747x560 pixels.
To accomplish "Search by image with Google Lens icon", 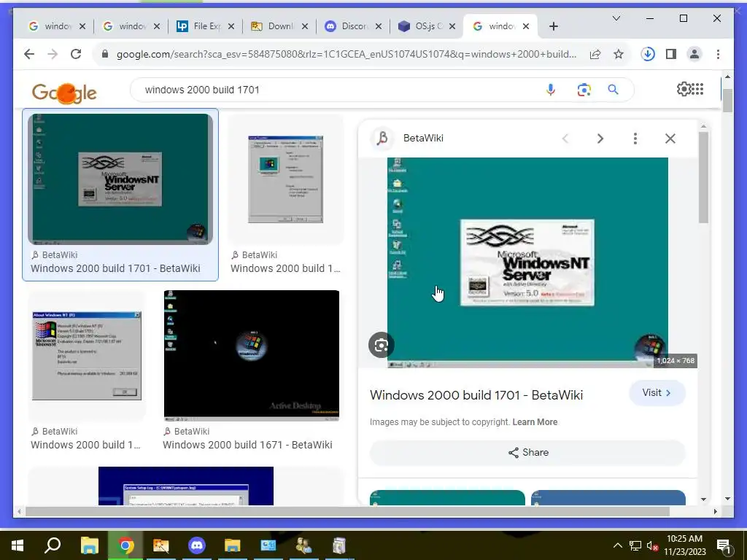I will click(x=584, y=90).
